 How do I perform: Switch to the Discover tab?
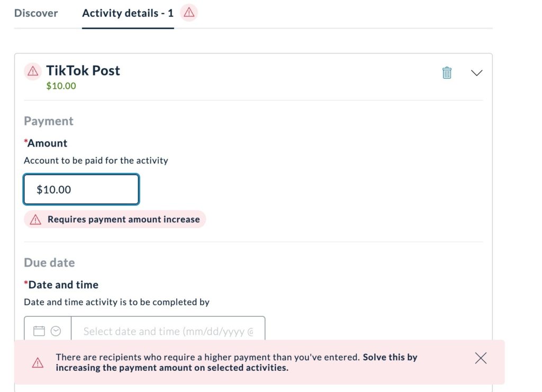[x=36, y=13]
